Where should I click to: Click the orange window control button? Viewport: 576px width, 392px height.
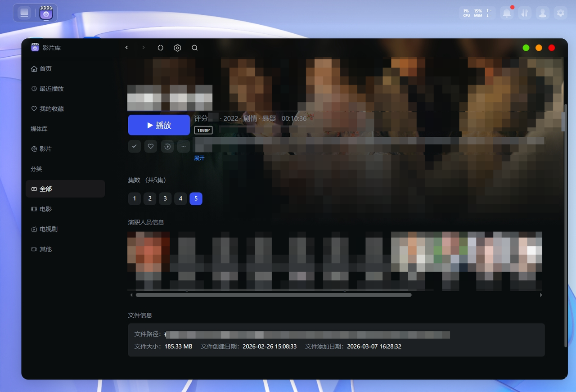(539, 48)
